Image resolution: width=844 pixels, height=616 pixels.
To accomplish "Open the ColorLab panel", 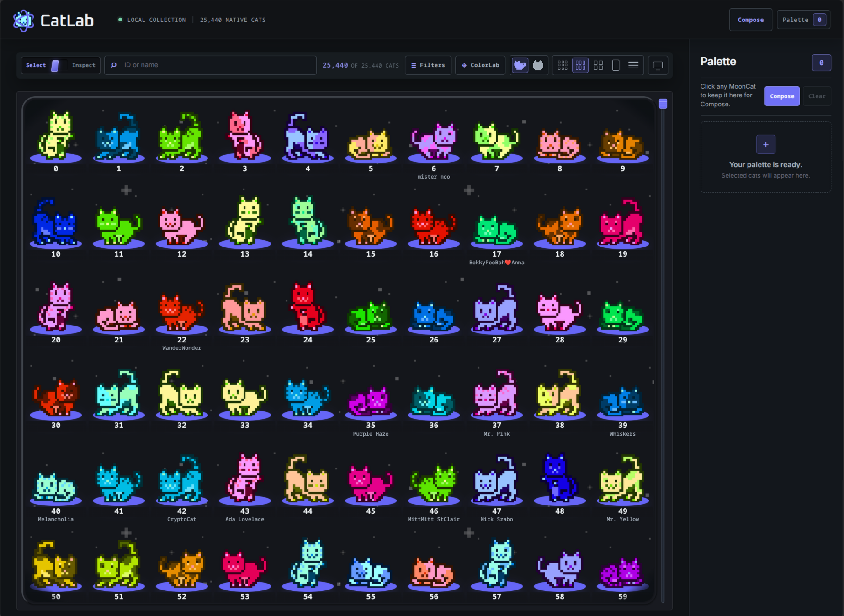I will click(x=480, y=65).
